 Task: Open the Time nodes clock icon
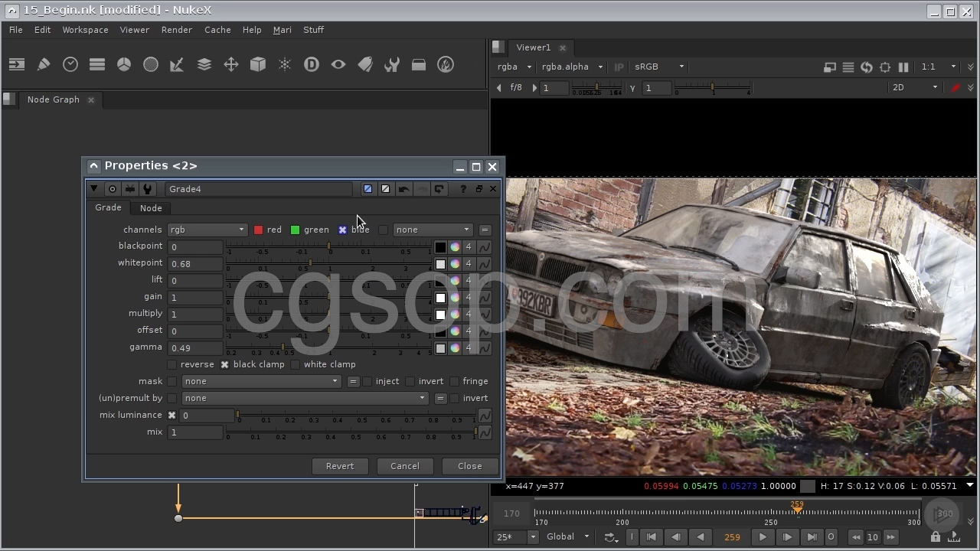(70, 65)
